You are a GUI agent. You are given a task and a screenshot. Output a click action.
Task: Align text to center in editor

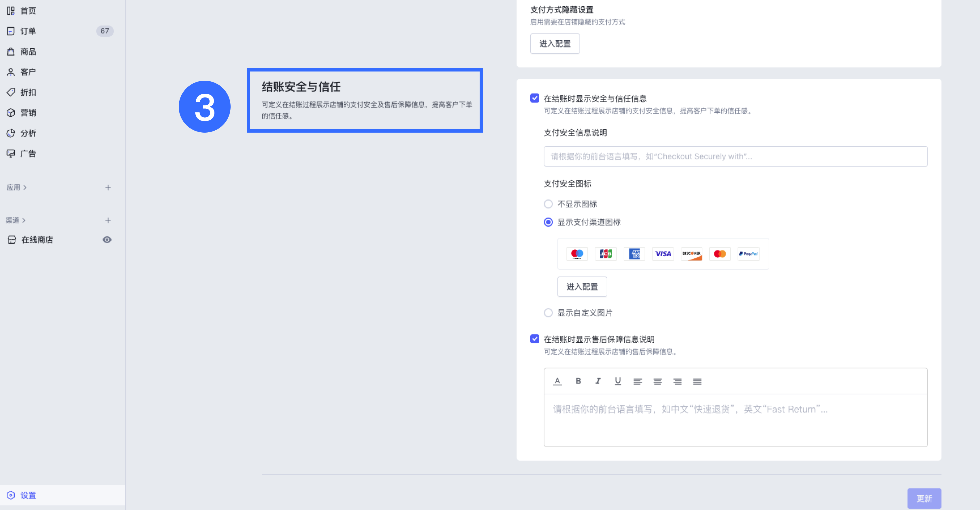657,381
